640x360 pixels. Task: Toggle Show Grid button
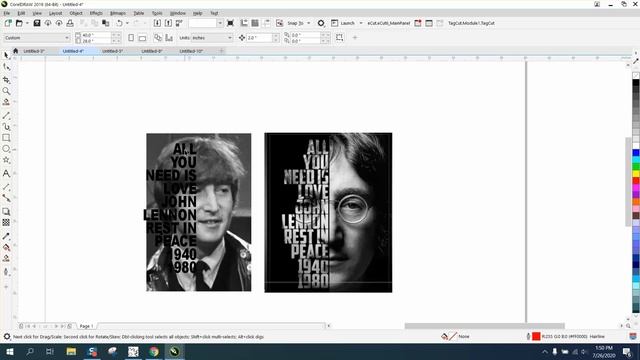255,23
